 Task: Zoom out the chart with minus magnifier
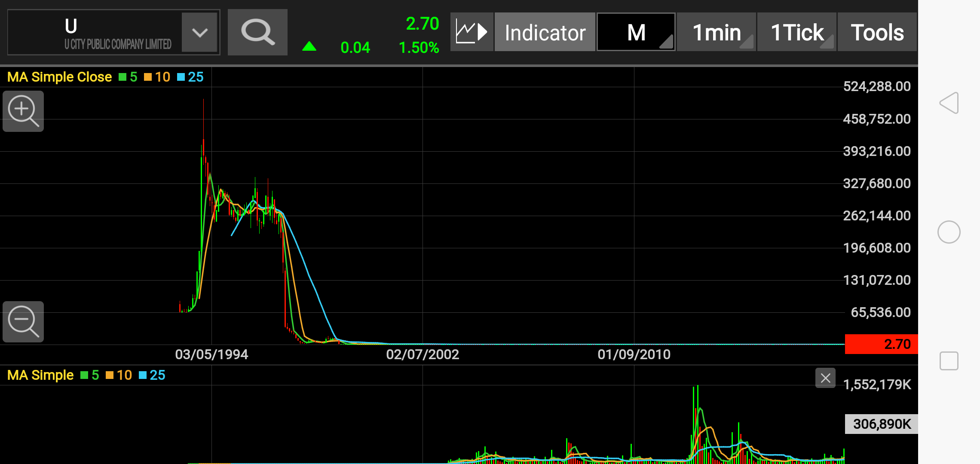coord(23,322)
